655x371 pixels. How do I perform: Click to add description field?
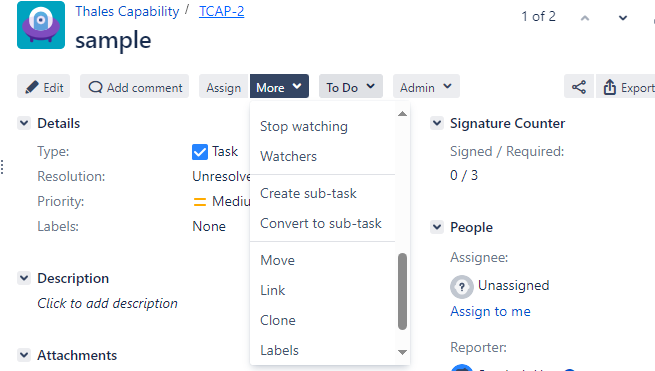107,303
